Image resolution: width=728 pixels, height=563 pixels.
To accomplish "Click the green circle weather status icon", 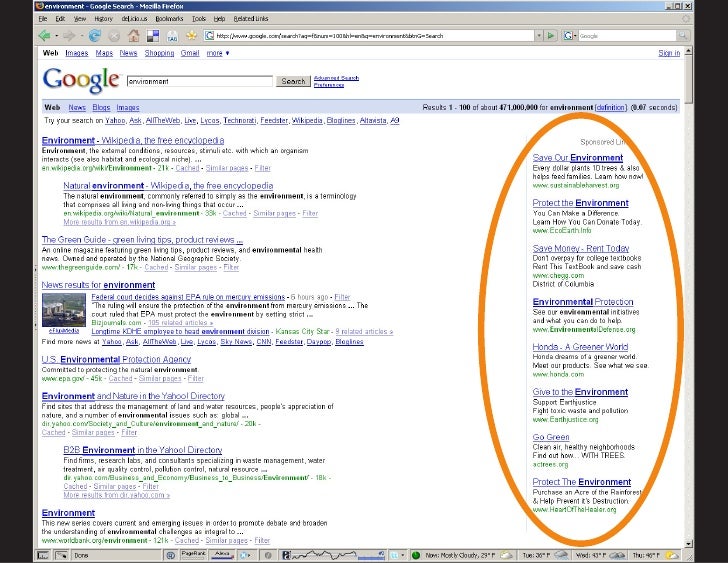I will pyautogui.click(x=416, y=555).
